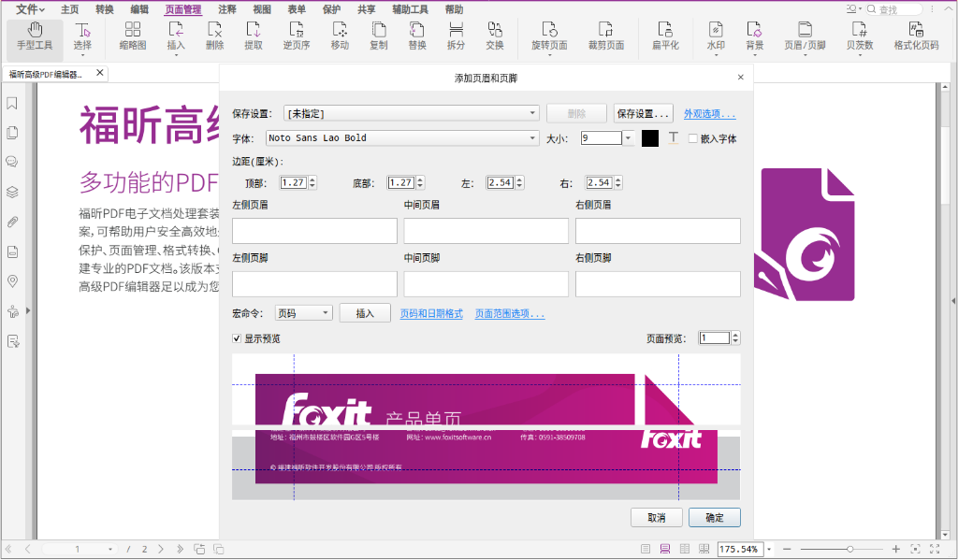Activate the Select tool (选择)
Viewport: 958px width, 560px height.
[82, 36]
